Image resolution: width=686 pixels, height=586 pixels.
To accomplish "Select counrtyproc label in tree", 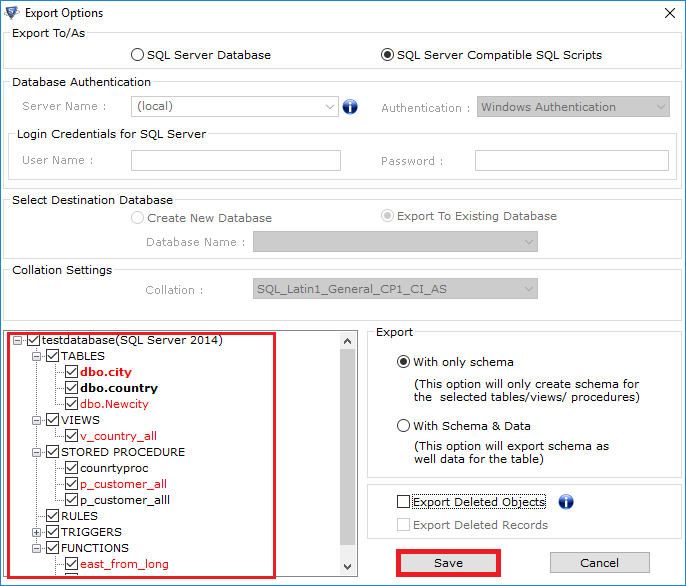I will [x=114, y=468].
